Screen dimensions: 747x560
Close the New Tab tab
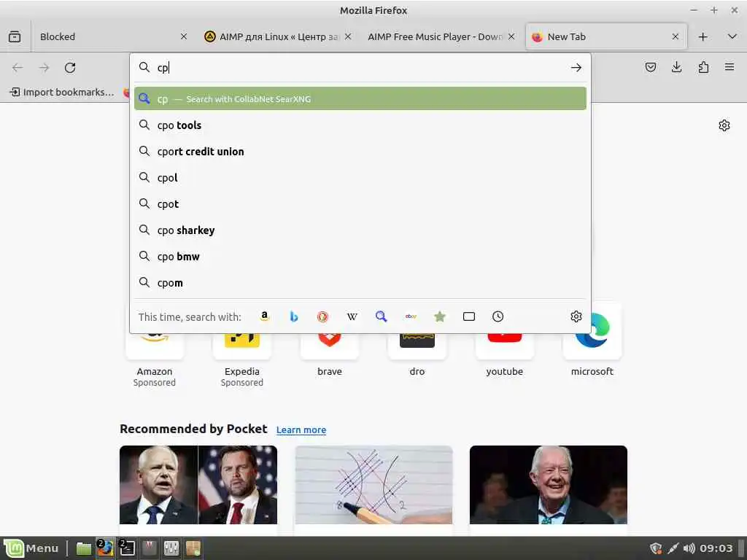point(675,36)
